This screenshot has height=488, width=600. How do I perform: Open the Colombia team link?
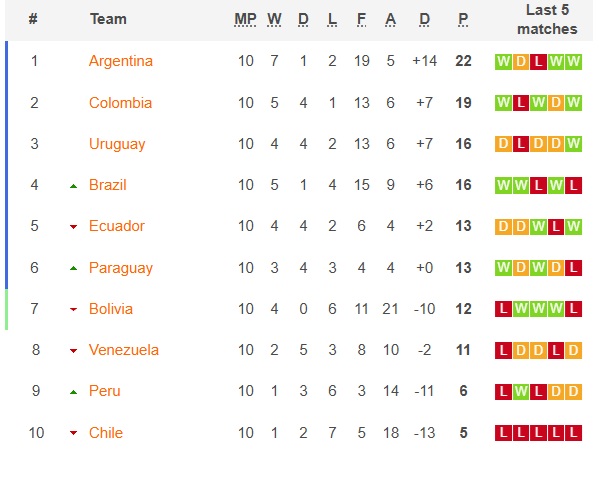click(121, 103)
